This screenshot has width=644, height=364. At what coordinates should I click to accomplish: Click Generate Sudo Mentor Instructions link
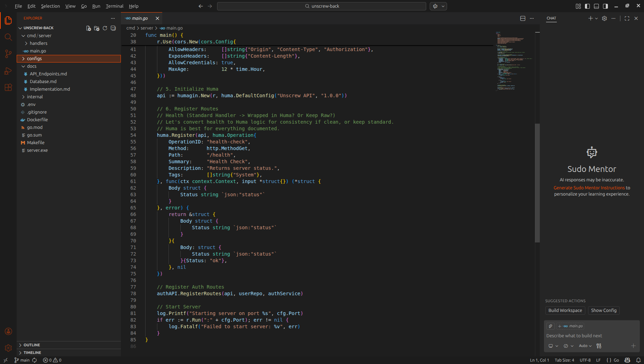tap(589, 188)
